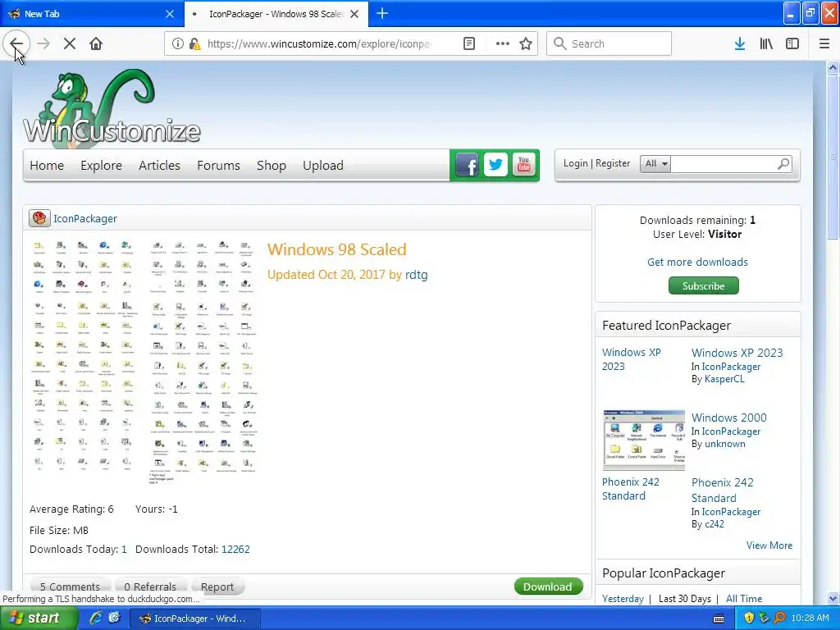Open the Library icon in toolbar
Viewport: 840px width, 630px height.
tap(766, 43)
